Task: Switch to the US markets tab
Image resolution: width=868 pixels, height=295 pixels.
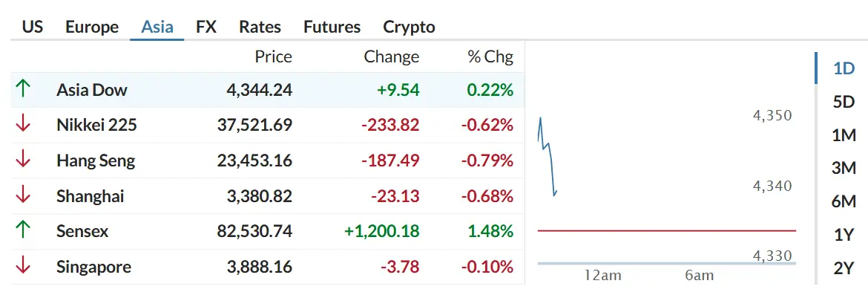Action: pyautogui.click(x=33, y=27)
